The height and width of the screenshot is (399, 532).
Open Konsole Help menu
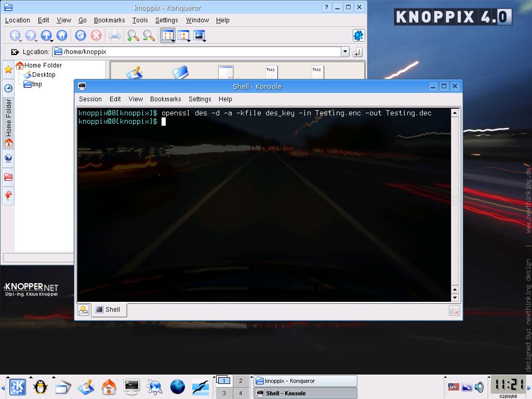[x=225, y=99]
